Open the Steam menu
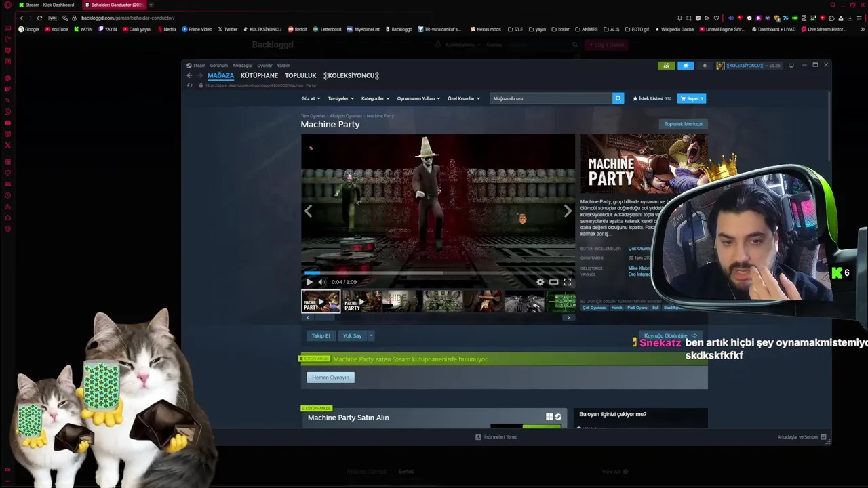 [x=196, y=66]
